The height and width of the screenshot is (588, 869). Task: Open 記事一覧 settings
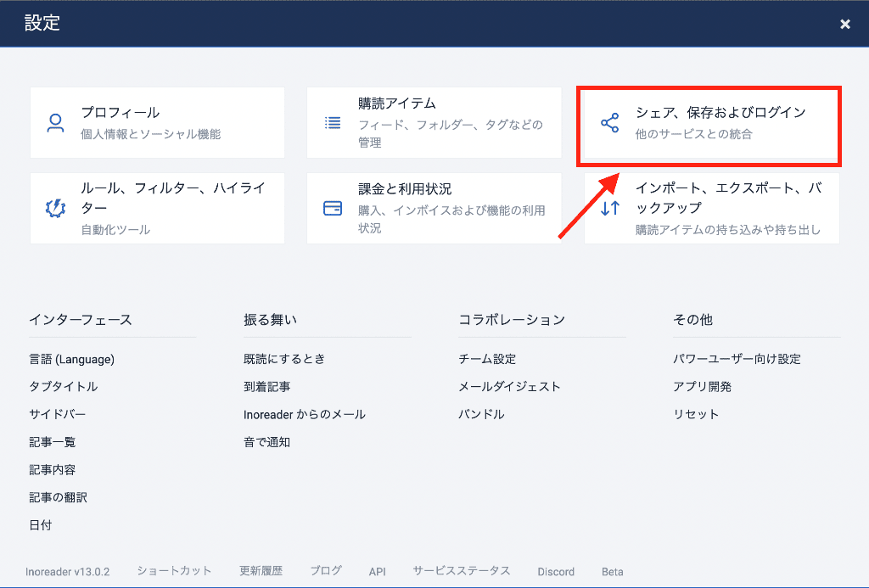(x=53, y=442)
